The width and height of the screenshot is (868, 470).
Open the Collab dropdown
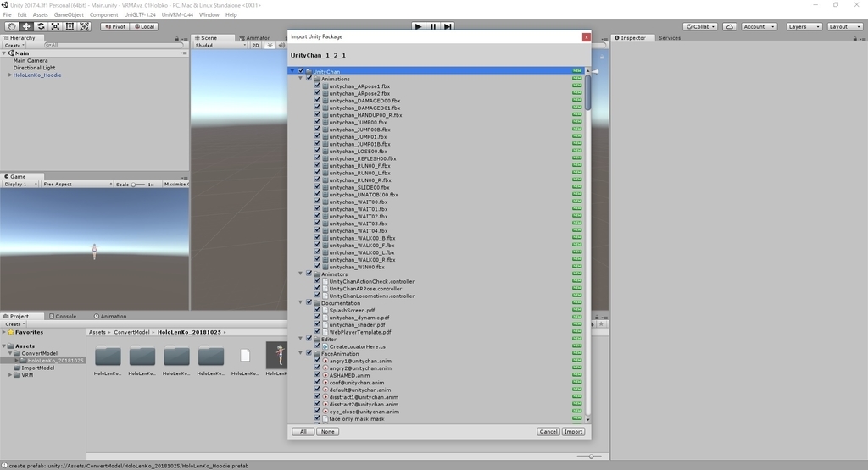click(700, 26)
